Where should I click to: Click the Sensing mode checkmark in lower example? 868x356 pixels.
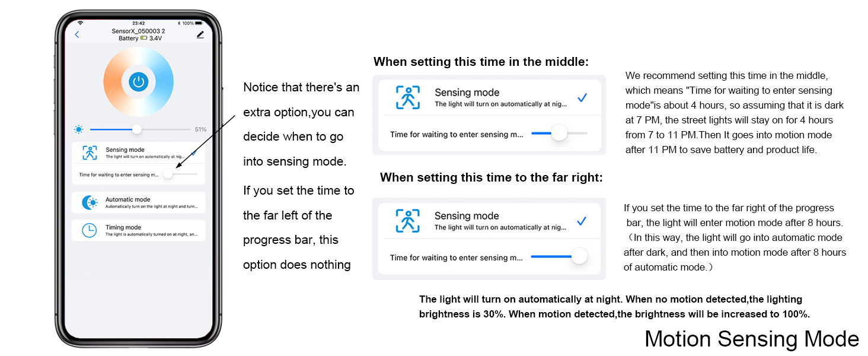click(582, 221)
